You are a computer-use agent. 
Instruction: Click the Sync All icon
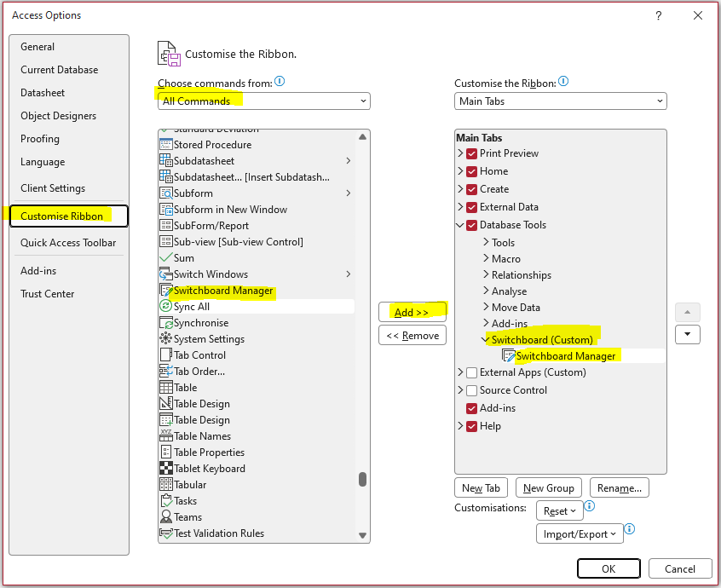pos(165,306)
